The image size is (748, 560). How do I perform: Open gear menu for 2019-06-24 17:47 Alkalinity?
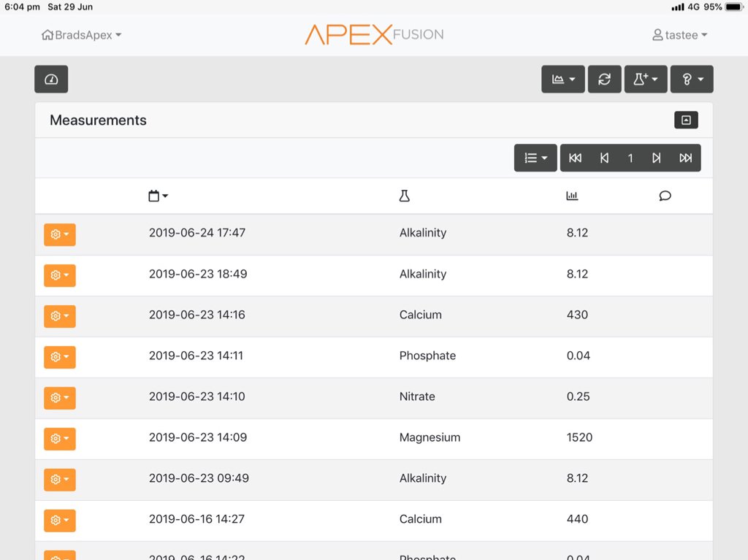60,234
